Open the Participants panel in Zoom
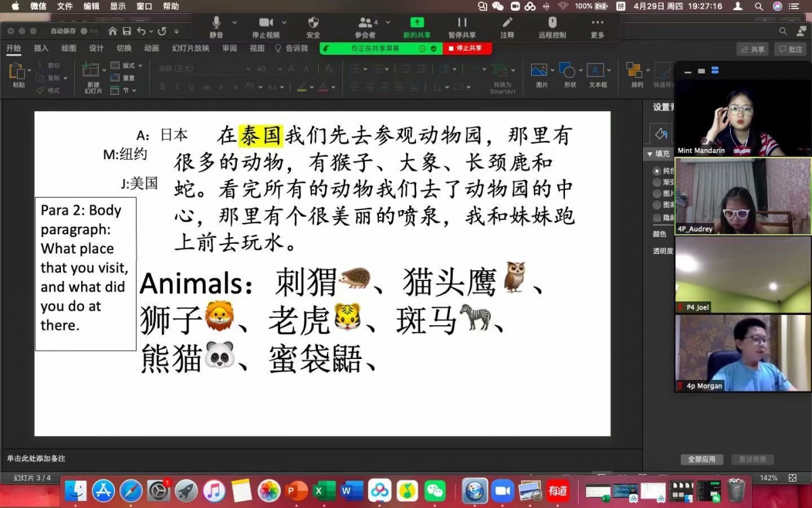Viewport: 812px width, 508px height. pyautogui.click(x=365, y=23)
